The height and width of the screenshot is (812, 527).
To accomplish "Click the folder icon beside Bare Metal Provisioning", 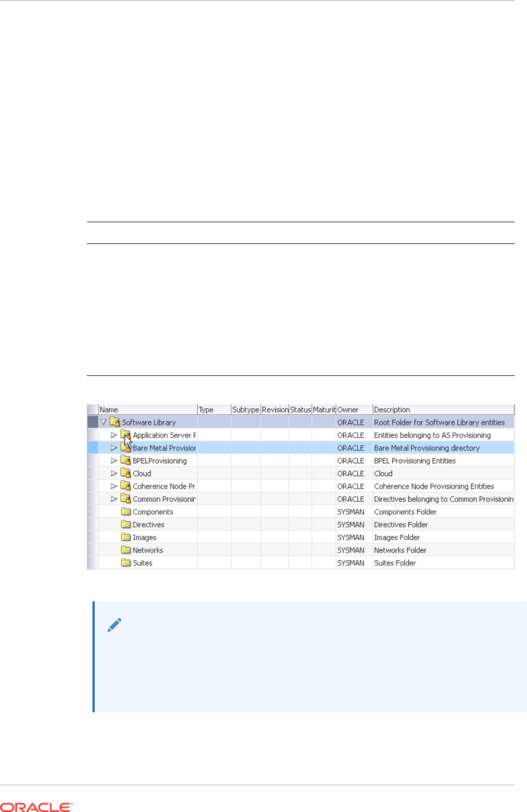I will click(125, 448).
